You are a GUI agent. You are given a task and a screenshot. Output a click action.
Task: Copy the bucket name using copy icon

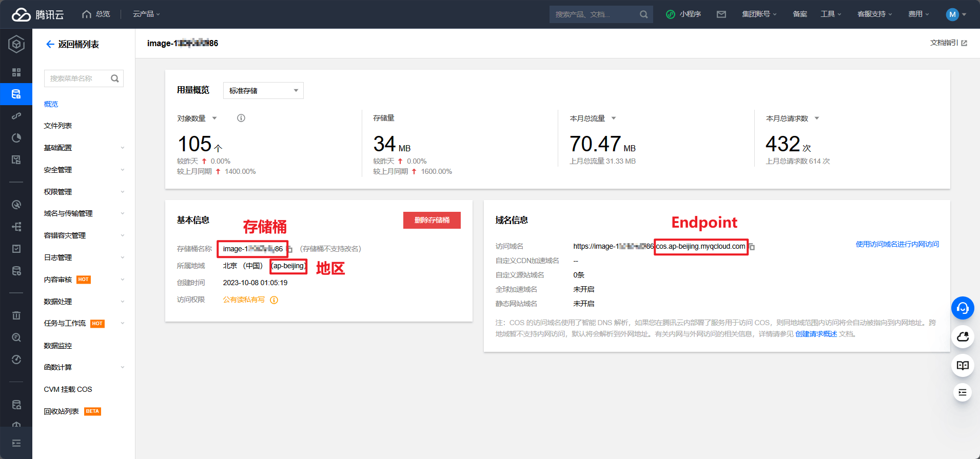point(290,249)
